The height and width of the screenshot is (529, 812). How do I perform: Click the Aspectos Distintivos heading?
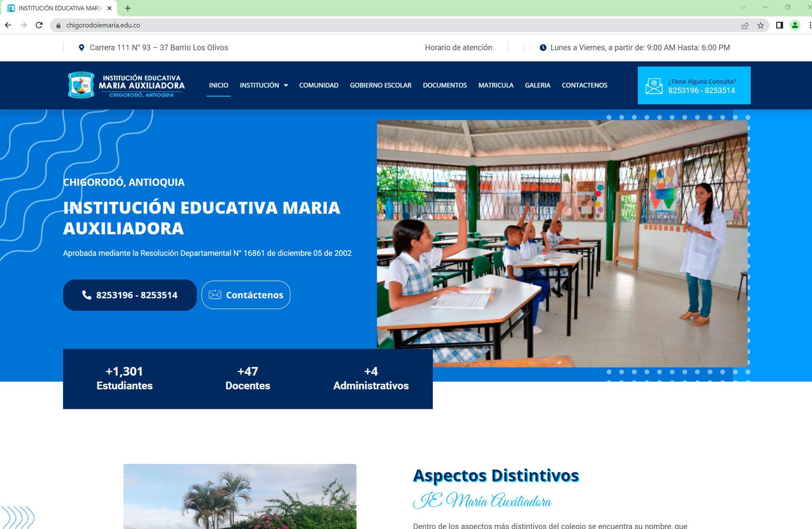click(496, 476)
